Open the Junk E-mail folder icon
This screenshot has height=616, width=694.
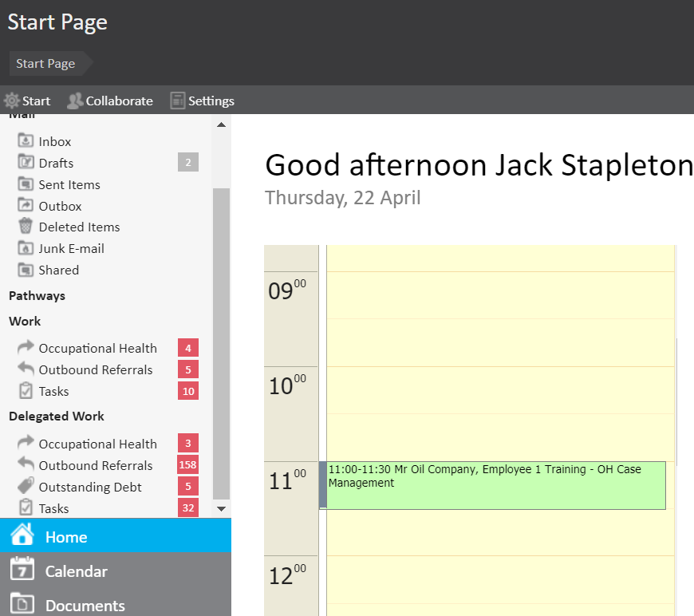[x=26, y=248]
